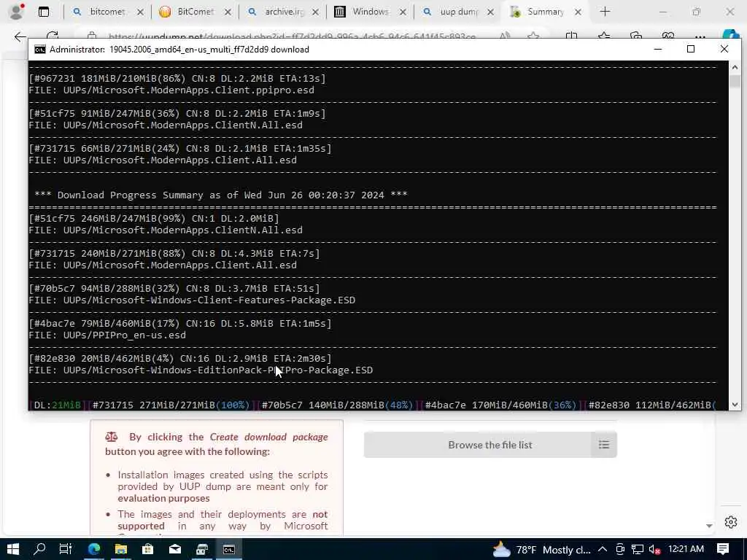Click the console scrollbar up arrow
This screenshot has height=560, width=747.
tap(735, 67)
